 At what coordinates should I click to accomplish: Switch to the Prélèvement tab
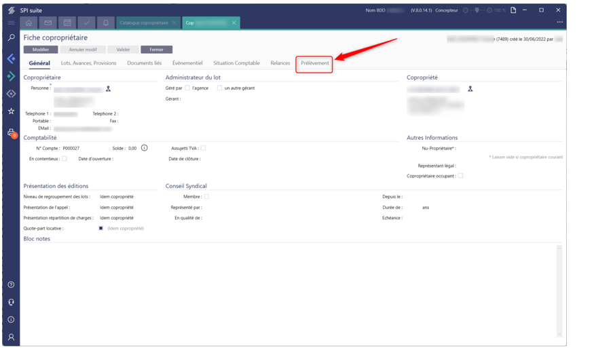pos(314,63)
